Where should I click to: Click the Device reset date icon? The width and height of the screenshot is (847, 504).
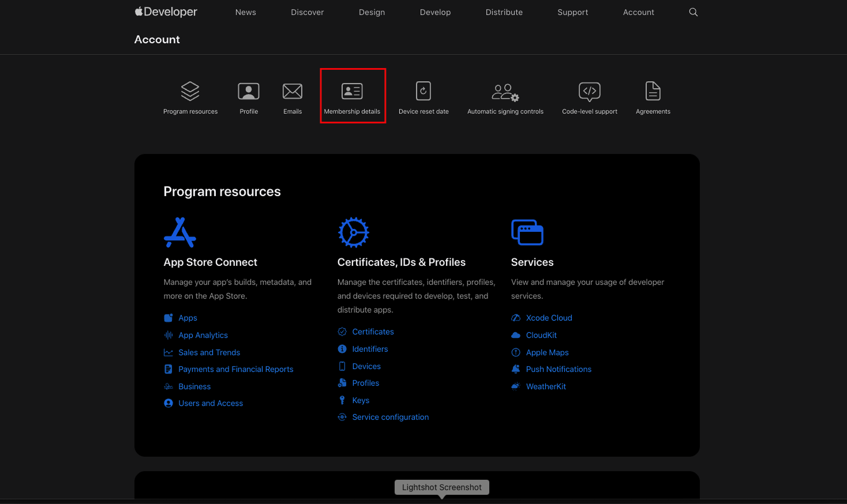[424, 91]
